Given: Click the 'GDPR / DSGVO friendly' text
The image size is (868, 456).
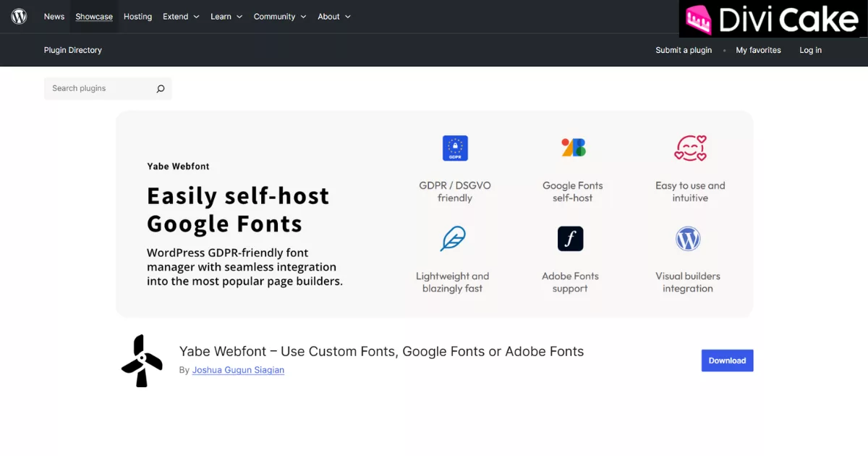Looking at the screenshot, I should click(x=455, y=192).
